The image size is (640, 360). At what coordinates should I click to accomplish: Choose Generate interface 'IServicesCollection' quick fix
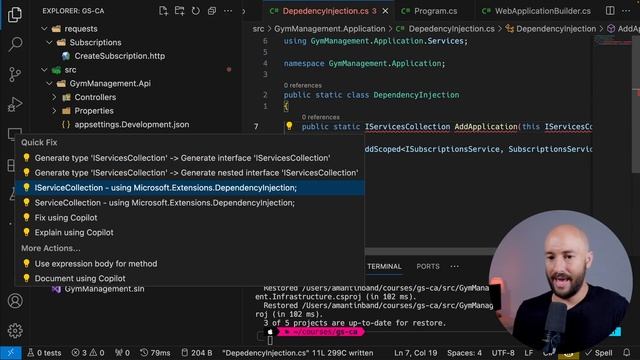pyautogui.click(x=189, y=158)
